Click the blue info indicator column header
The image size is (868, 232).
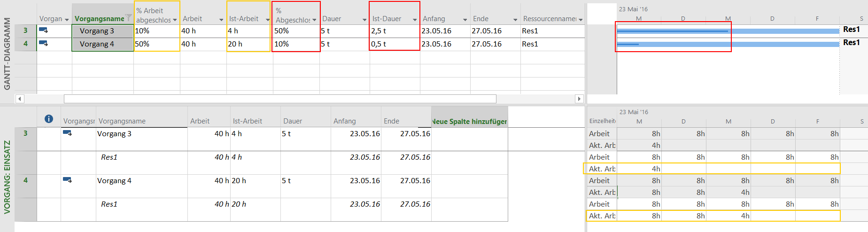tap(49, 119)
